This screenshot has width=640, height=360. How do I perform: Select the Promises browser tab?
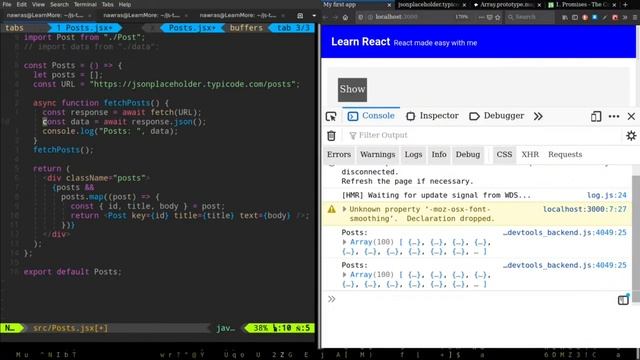(x=581, y=5)
